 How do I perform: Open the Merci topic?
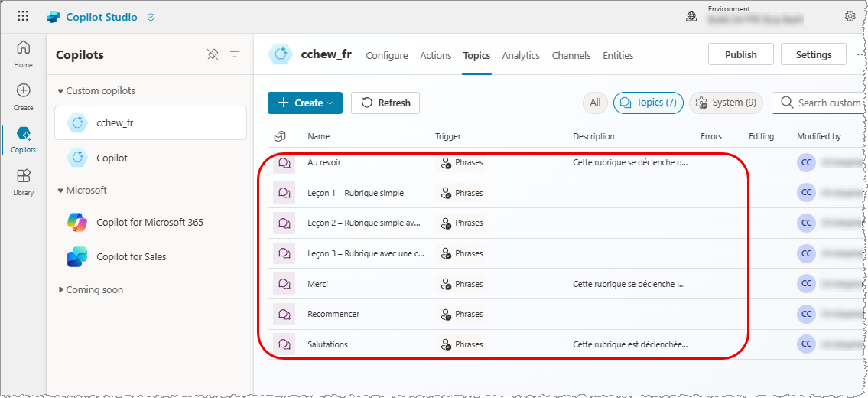coord(317,284)
